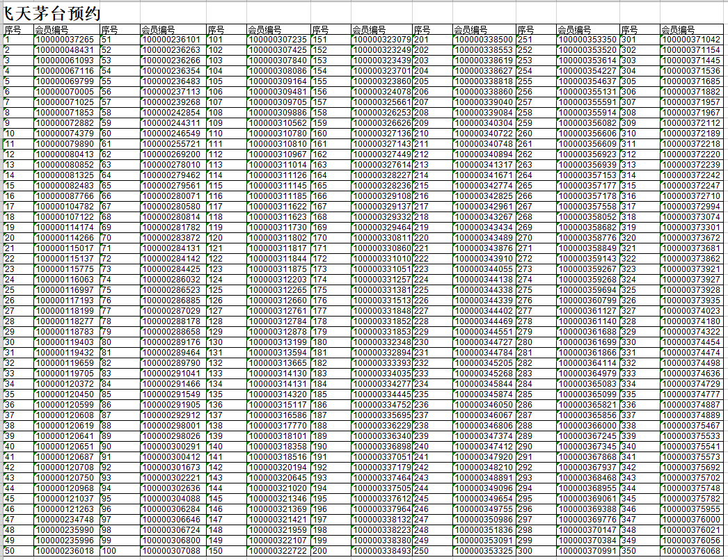Select the 会员编号 header above 100000037265
728x560 pixels.
pyautogui.click(x=65, y=30)
